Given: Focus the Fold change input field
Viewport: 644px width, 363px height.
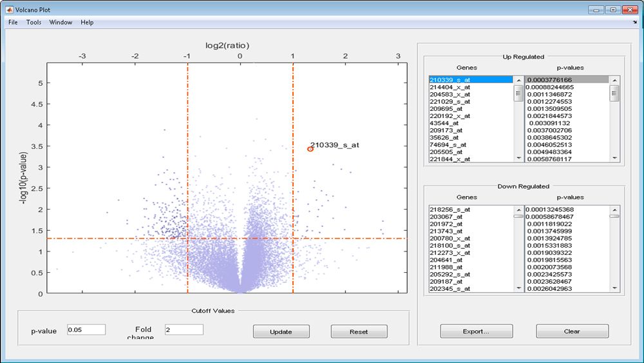Looking at the screenshot, I should point(184,329).
